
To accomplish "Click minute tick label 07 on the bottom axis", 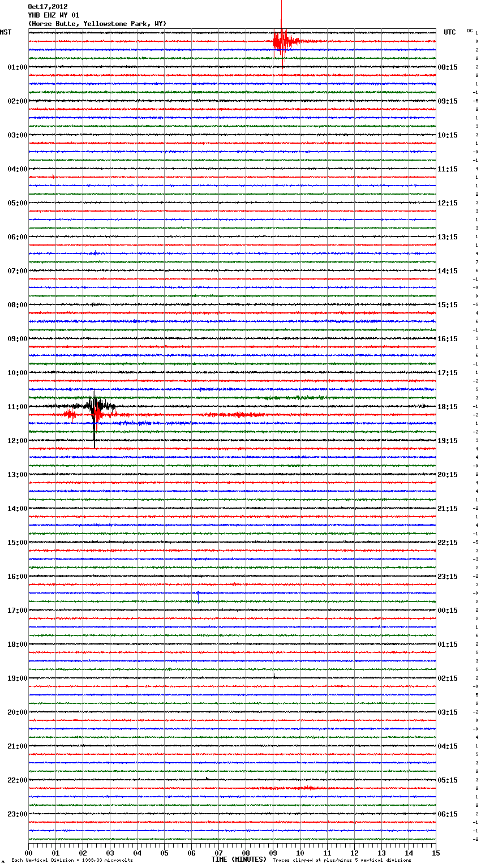I will click(219, 853).
